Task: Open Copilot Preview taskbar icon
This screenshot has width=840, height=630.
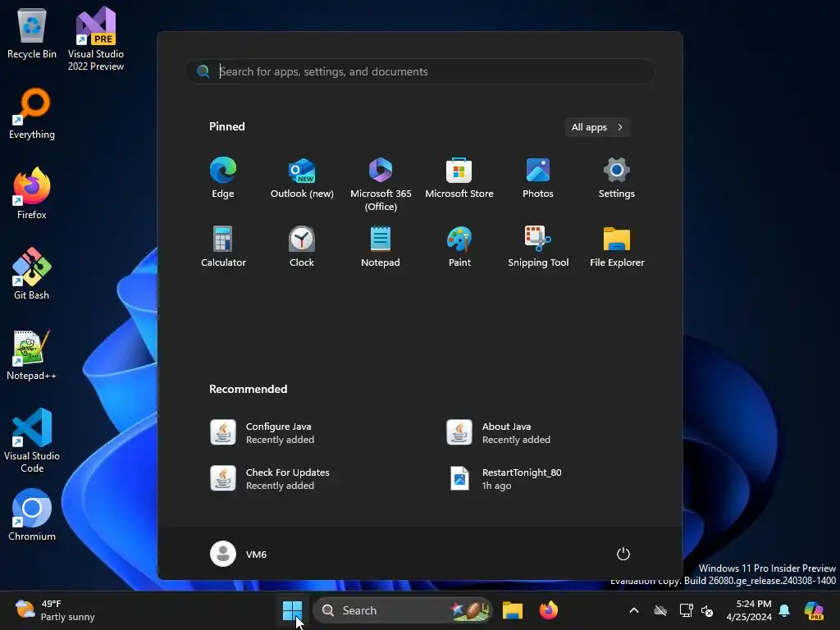Action: 815,610
